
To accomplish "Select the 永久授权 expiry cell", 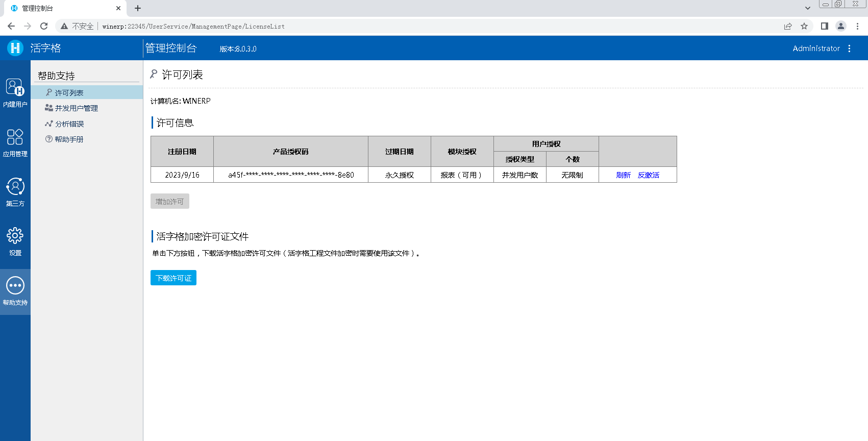I will click(x=400, y=175).
